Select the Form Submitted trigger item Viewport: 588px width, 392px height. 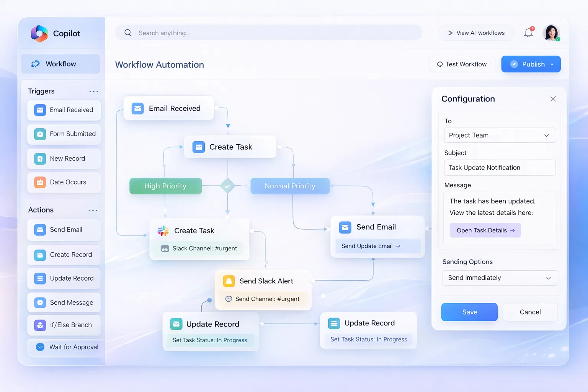pyautogui.click(x=64, y=134)
